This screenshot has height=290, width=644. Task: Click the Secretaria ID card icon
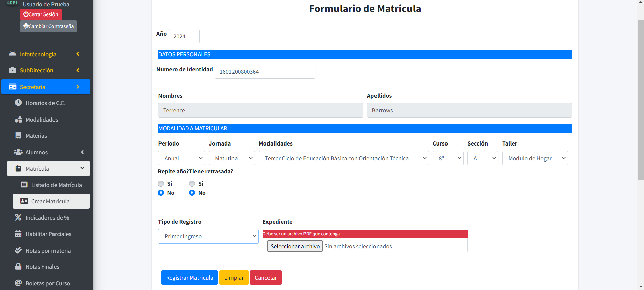13,87
